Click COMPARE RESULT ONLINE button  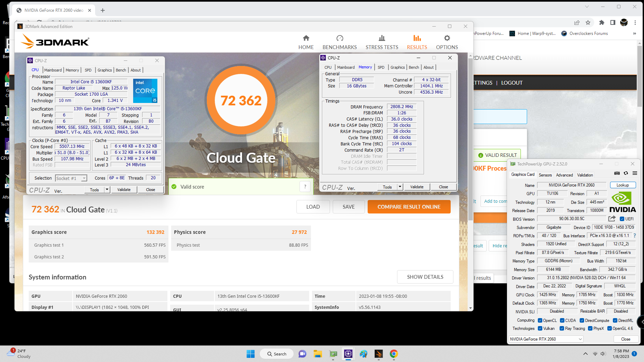point(409,207)
